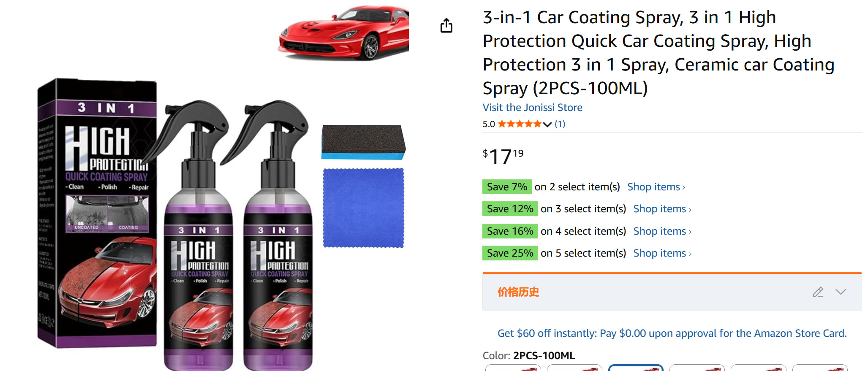Select the second color option swatch
The height and width of the screenshot is (371, 868).
[574, 368]
